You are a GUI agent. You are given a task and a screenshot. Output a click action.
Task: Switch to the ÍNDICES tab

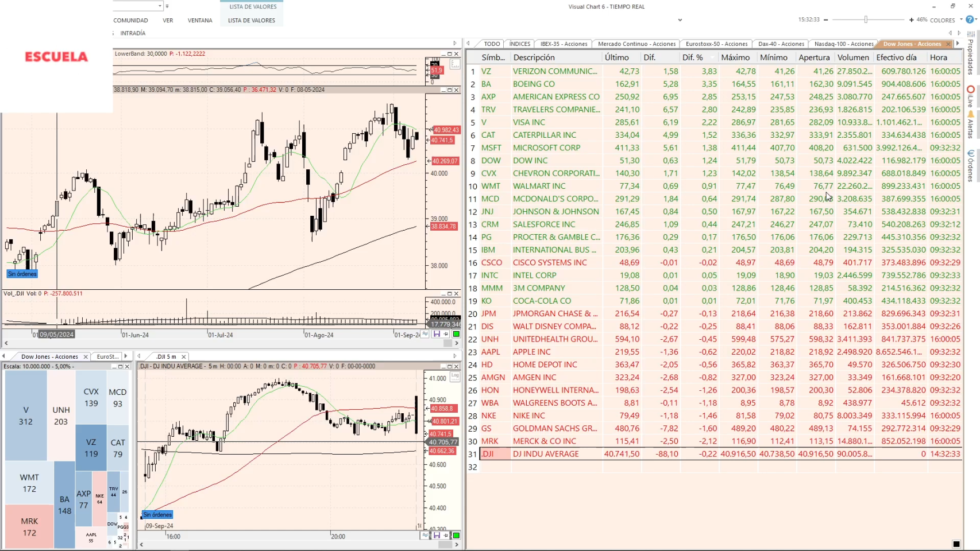(x=520, y=44)
